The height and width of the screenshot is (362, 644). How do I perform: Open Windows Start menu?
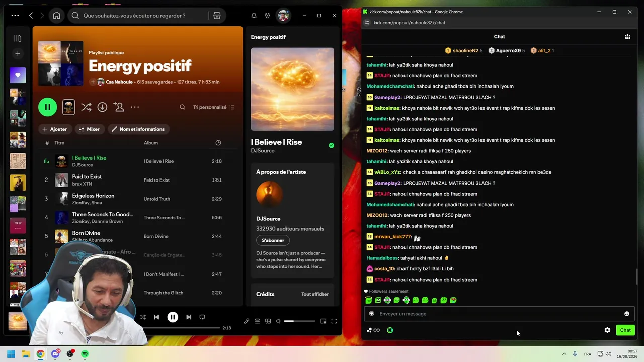pyautogui.click(x=11, y=354)
